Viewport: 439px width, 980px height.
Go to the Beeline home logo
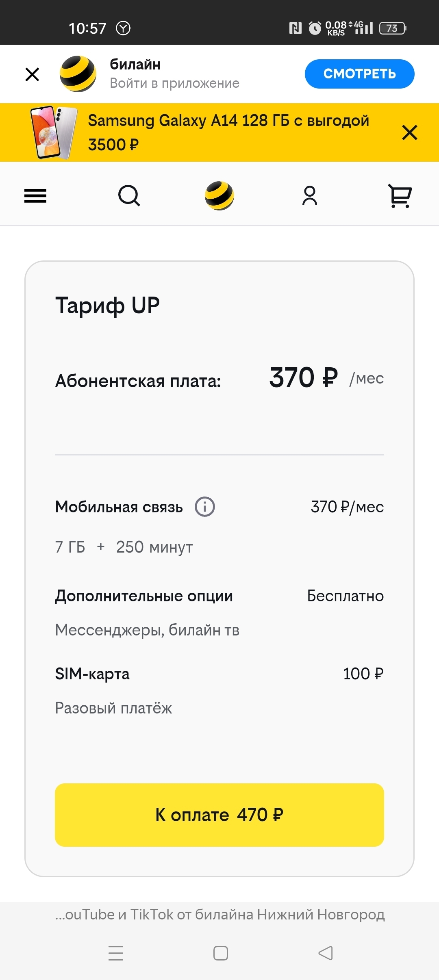[219, 196]
